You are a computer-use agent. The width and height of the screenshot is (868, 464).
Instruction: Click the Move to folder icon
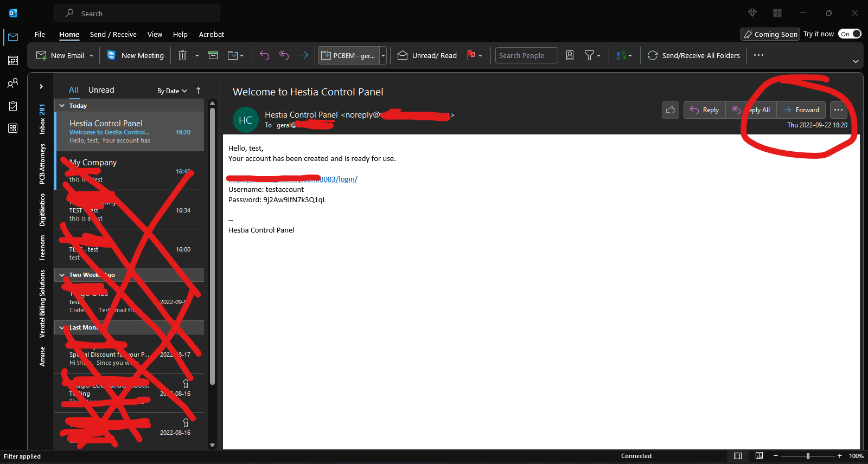click(x=233, y=55)
